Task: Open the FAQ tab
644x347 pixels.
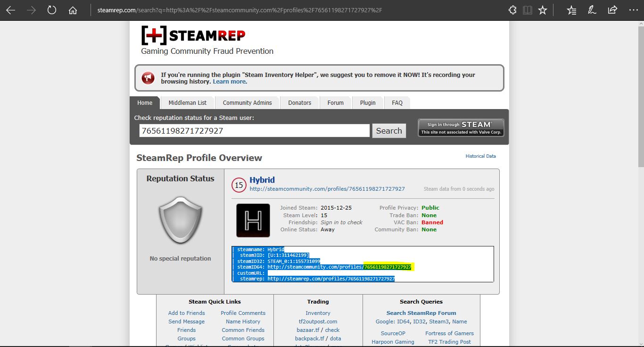Action: click(397, 103)
